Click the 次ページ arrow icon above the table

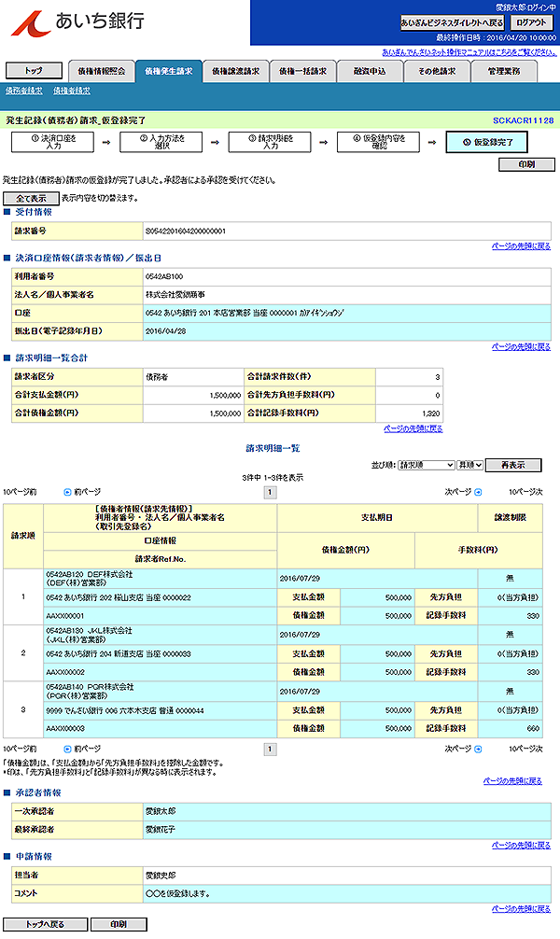[x=478, y=492]
